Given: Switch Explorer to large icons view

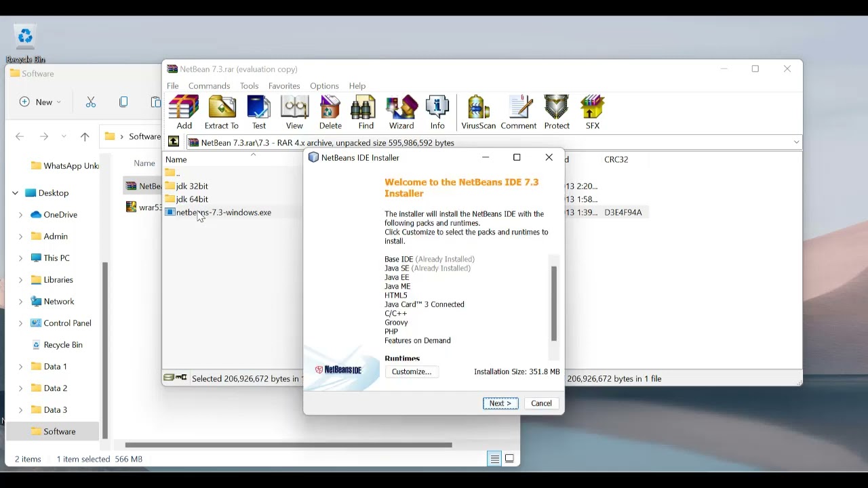Looking at the screenshot, I should pos(510,459).
